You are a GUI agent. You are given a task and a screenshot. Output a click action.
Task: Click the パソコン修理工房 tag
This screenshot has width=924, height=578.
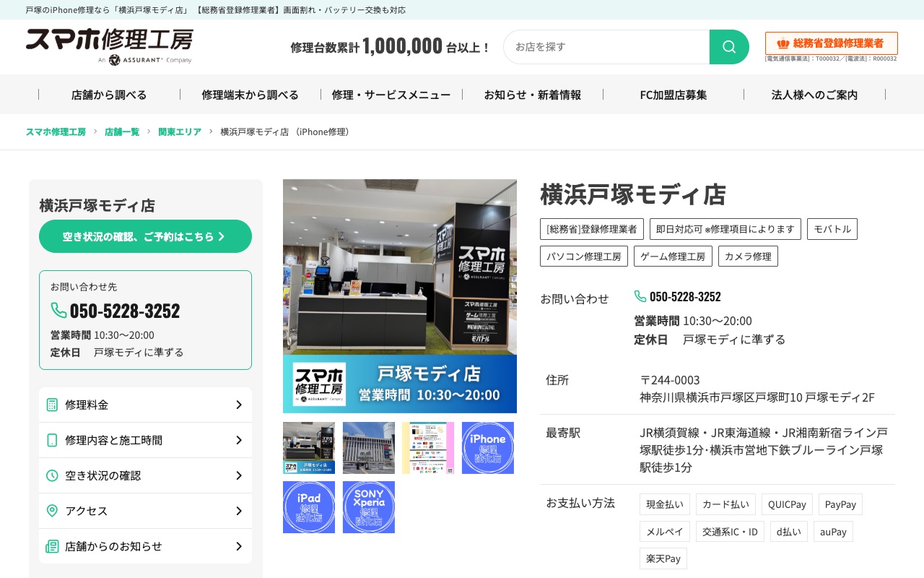pos(584,256)
